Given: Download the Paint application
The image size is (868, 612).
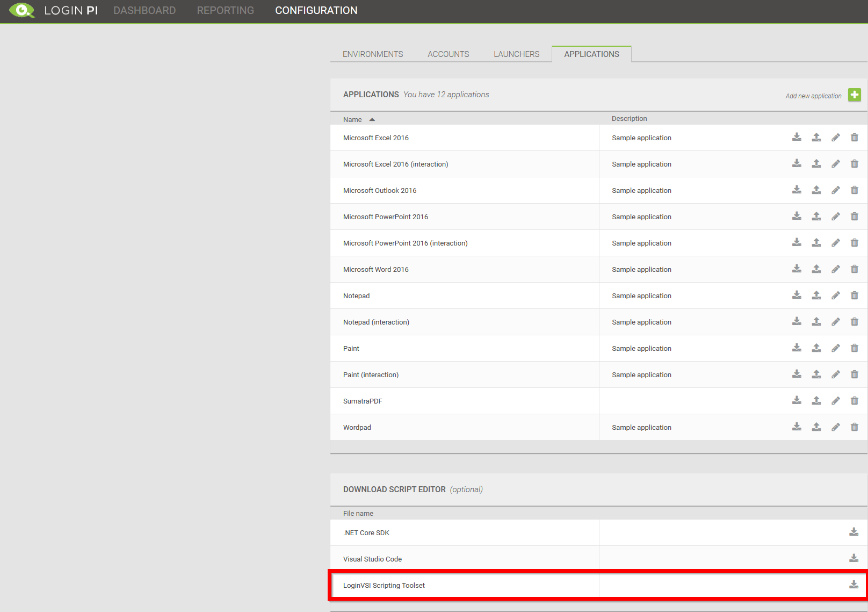Looking at the screenshot, I should 797,348.
